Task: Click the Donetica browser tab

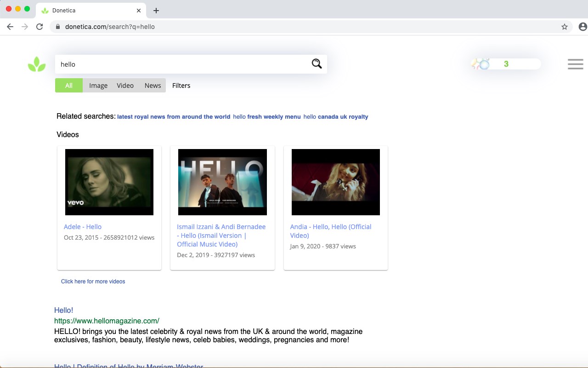Action: pyautogui.click(x=91, y=11)
